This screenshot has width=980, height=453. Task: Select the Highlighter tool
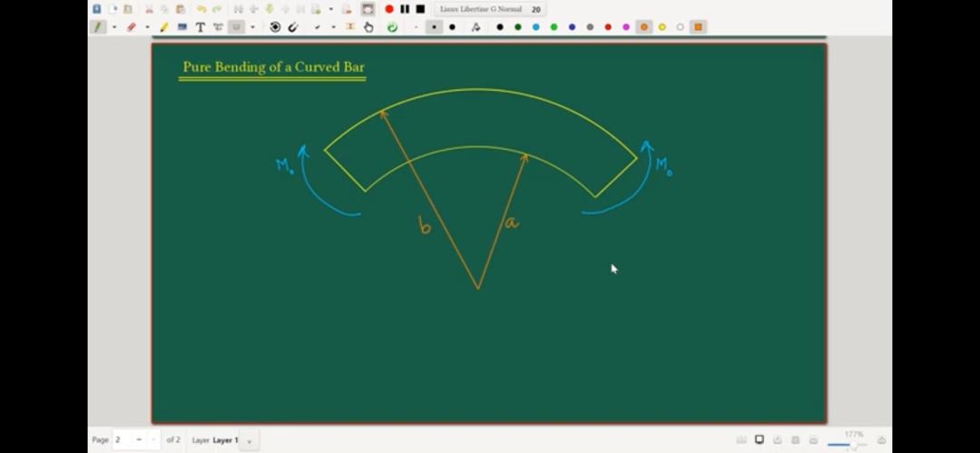164,27
